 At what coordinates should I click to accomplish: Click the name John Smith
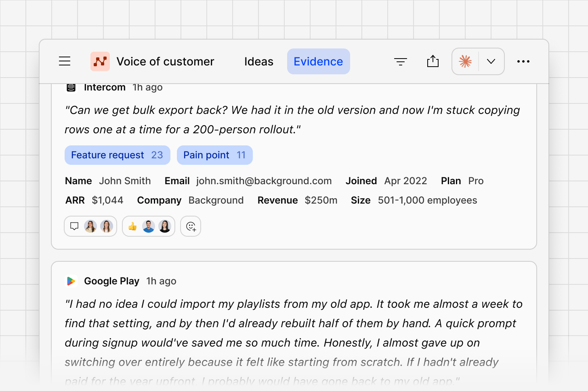point(125,181)
